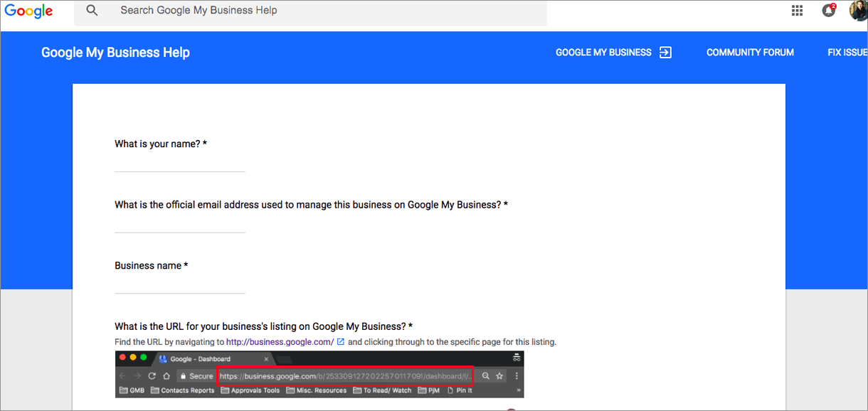Click the example dashboard URL screenshot
868x411 pixels.
click(319, 374)
